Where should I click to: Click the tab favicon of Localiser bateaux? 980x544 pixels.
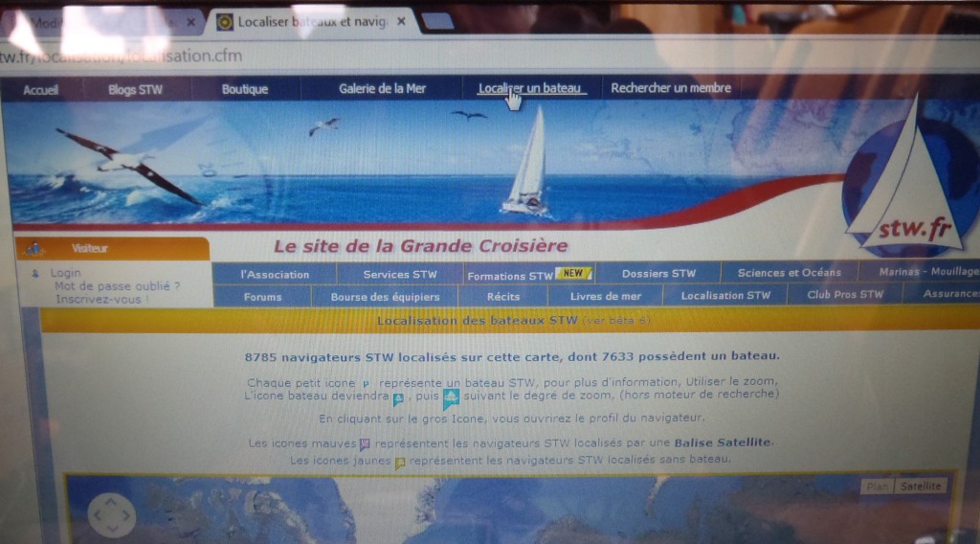pyautogui.click(x=224, y=23)
